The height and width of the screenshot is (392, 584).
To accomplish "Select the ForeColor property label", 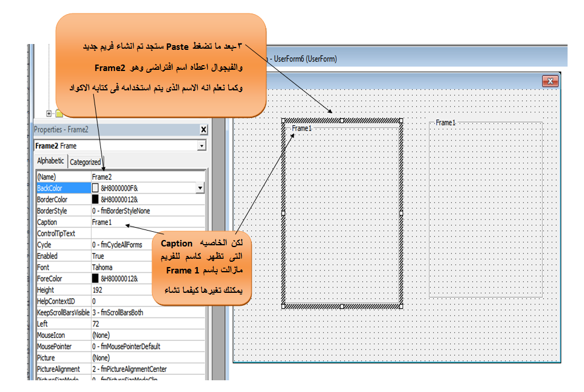I will (x=49, y=279).
